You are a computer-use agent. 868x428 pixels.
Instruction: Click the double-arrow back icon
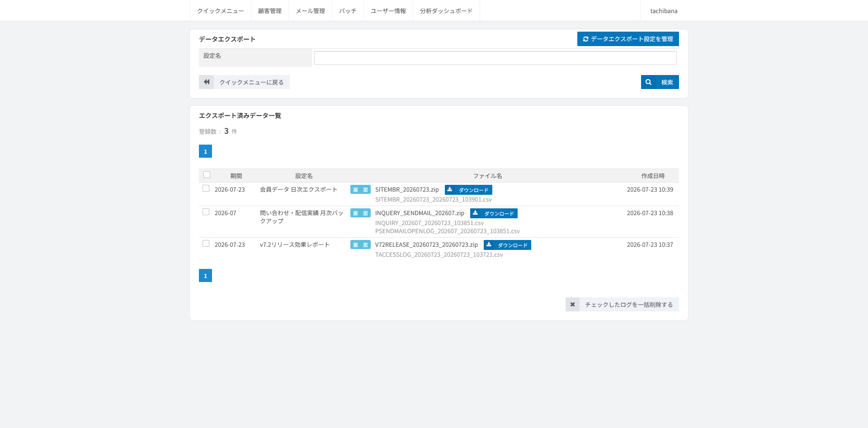(207, 82)
